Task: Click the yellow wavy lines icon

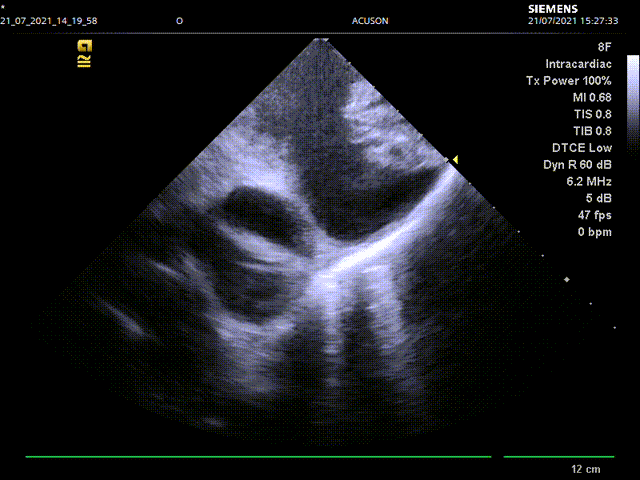Action: tap(85, 61)
